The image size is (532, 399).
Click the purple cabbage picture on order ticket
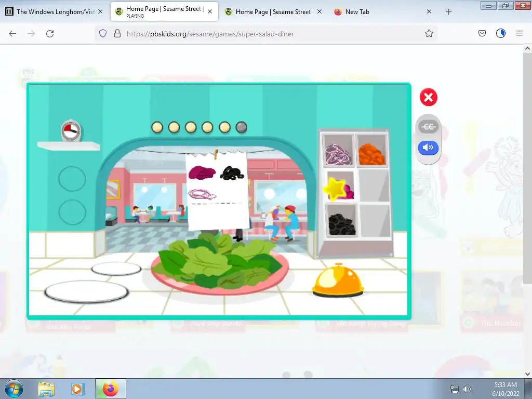[202, 194]
